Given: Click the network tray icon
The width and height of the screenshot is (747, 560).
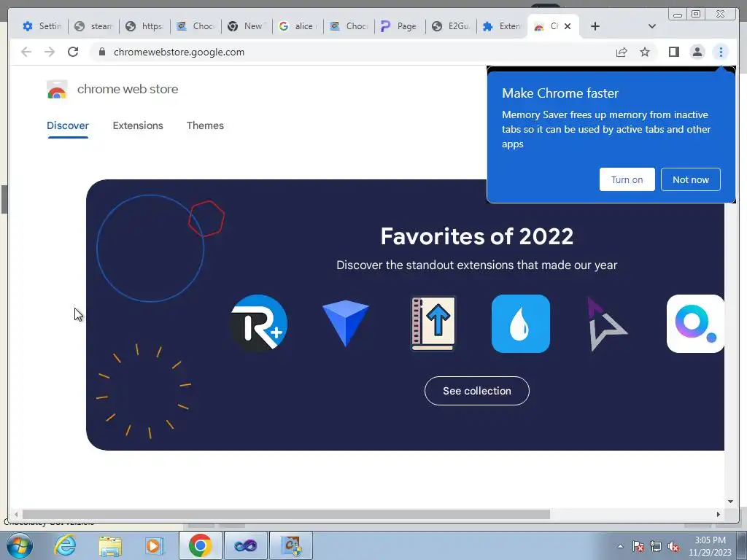Looking at the screenshot, I should (656, 546).
